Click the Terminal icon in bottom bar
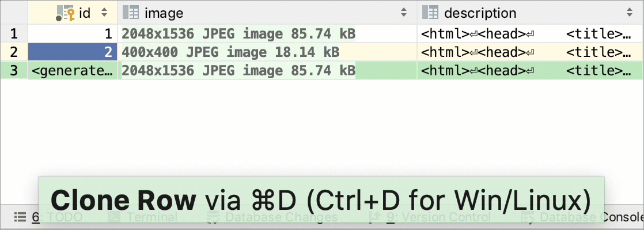Screen dimensions: 644x230 (x=114, y=217)
